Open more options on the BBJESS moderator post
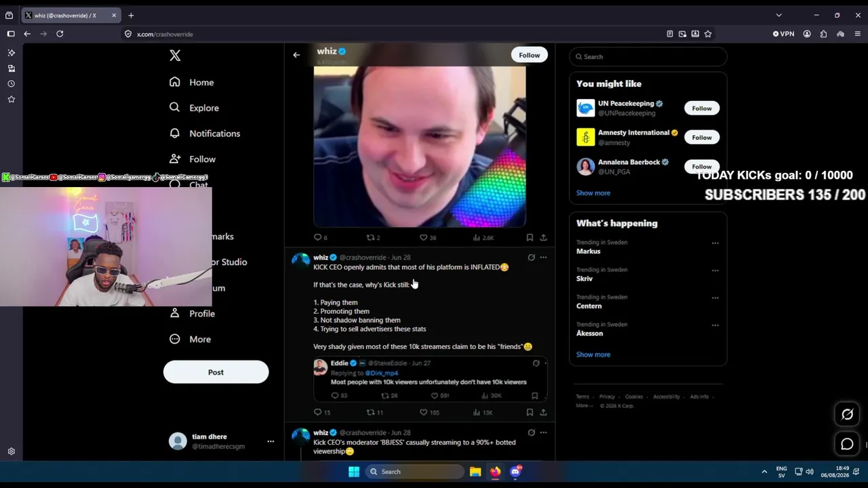The width and height of the screenshot is (868, 488). [543, 432]
